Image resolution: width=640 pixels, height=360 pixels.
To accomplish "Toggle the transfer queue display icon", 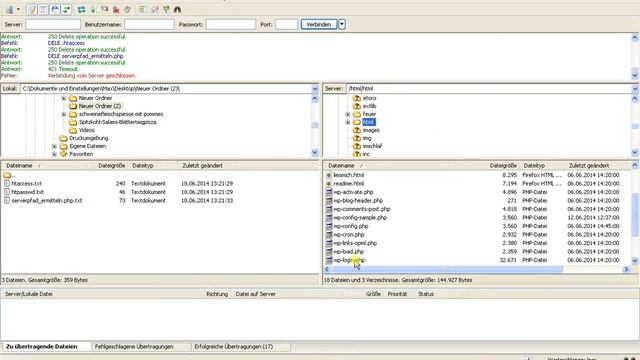I will pyautogui.click(x=66, y=9).
